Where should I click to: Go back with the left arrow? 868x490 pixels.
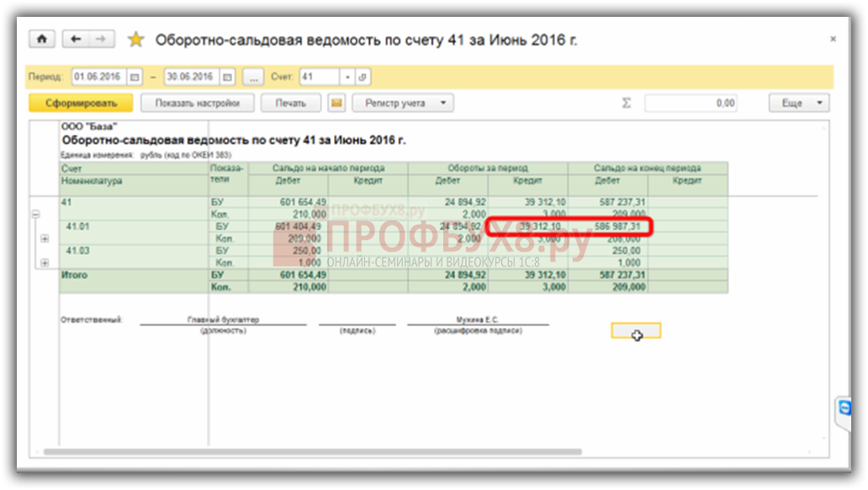76,40
